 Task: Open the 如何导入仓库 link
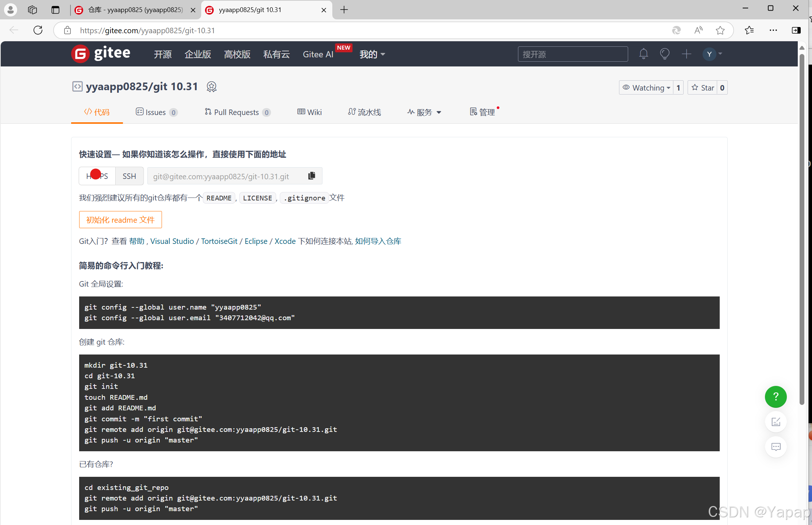pos(378,241)
